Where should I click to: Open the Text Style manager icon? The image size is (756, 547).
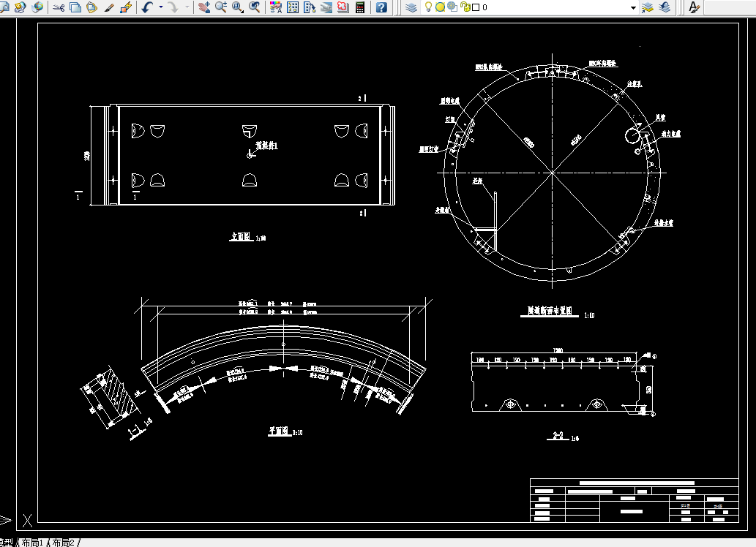[694, 7]
